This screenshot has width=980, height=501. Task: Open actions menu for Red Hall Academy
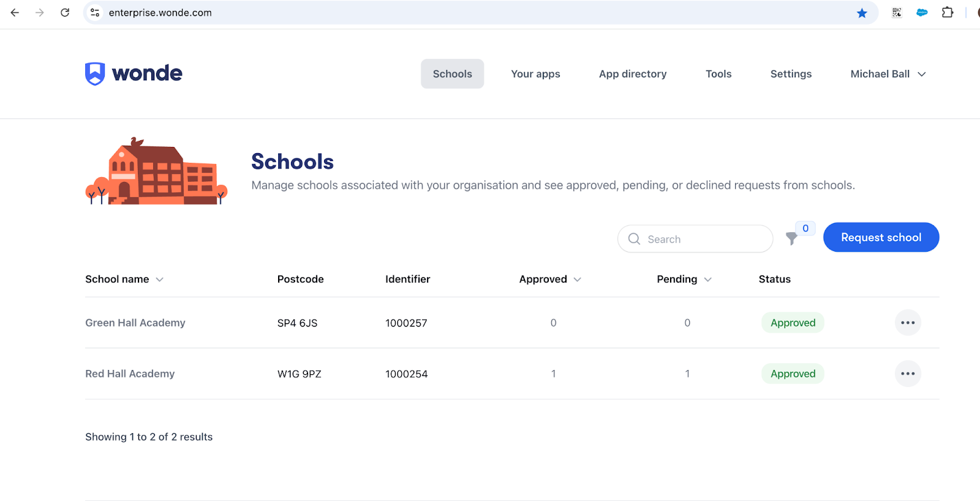(907, 374)
